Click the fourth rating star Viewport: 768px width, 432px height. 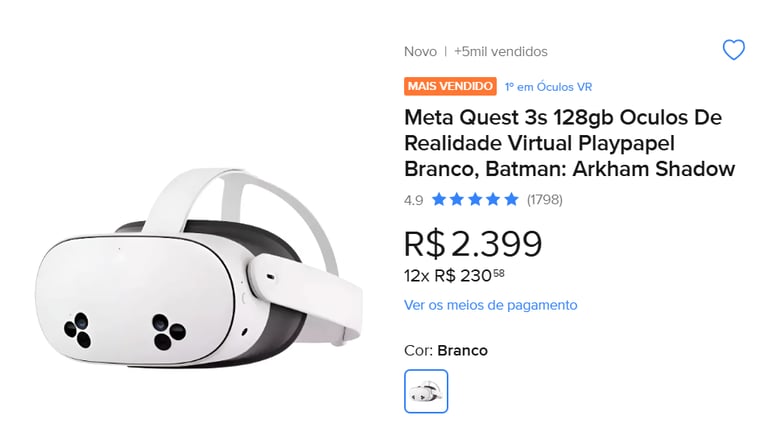(x=493, y=199)
